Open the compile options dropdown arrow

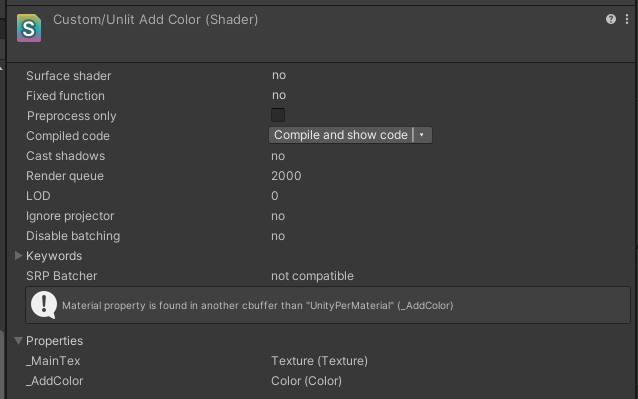pos(422,135)
